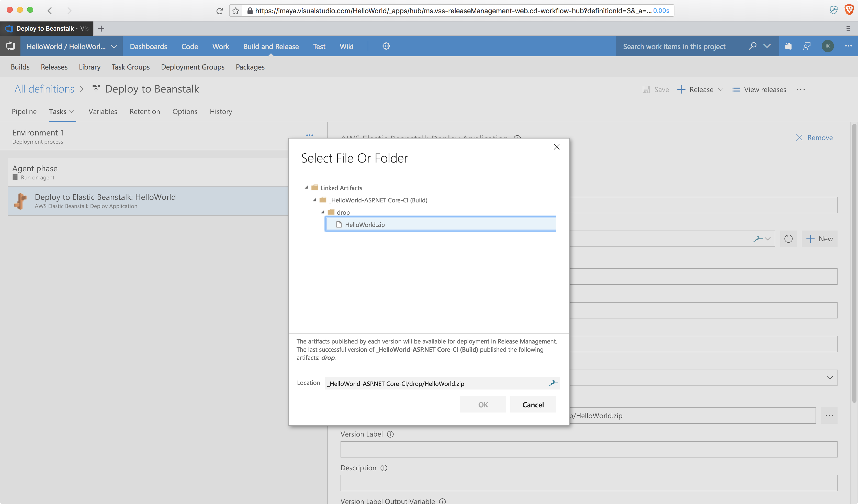Click the header ellipsis more icon
The height and width of the screenshot is (504, 858).
pyautogui.click(x=848, y=46)
